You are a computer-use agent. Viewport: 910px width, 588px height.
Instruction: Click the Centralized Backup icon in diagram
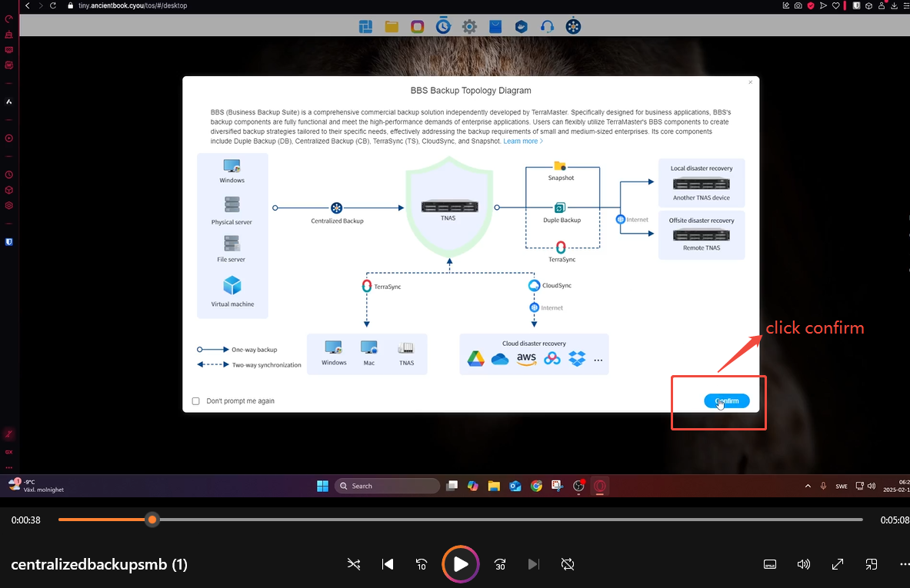tap(337, 208)
